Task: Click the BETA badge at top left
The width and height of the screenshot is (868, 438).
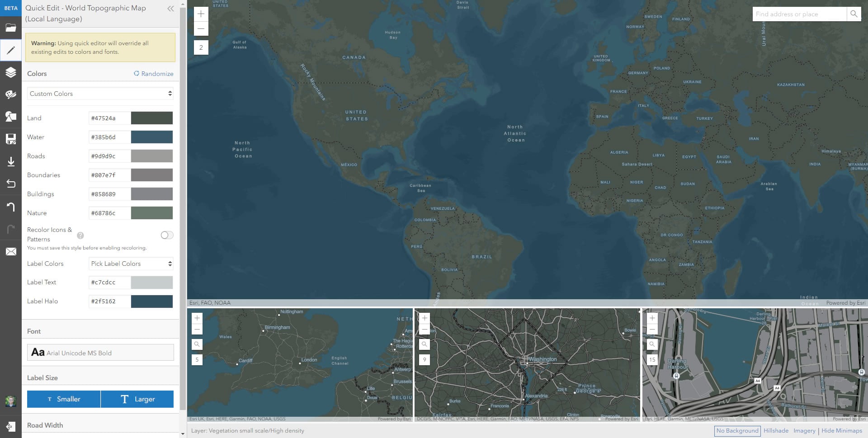Action: (x=11, y=8)
